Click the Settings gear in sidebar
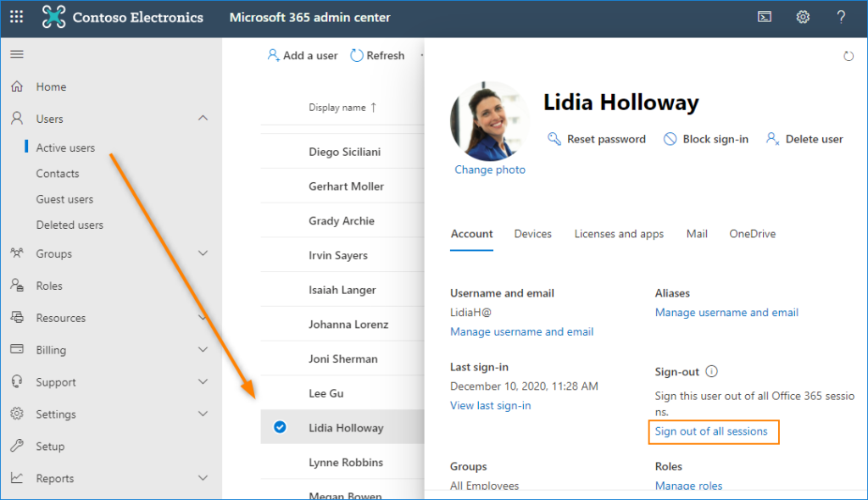 coord(17,414)
